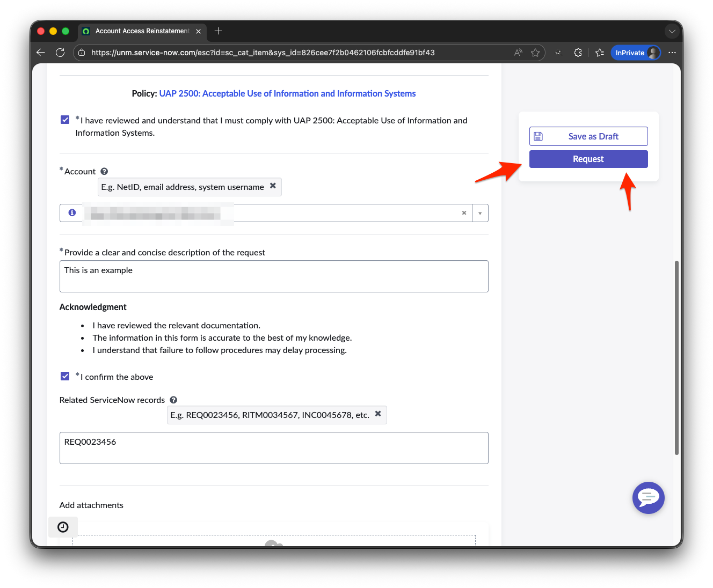713x588 pixels.
Task: Open the browser extensions puzzle icon
Action: tap(578, 52)
